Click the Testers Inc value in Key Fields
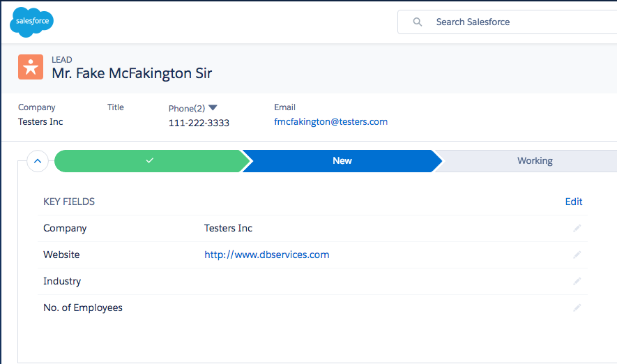The height and width of the screenshot is (364, 617). click(x=228, y=228)
